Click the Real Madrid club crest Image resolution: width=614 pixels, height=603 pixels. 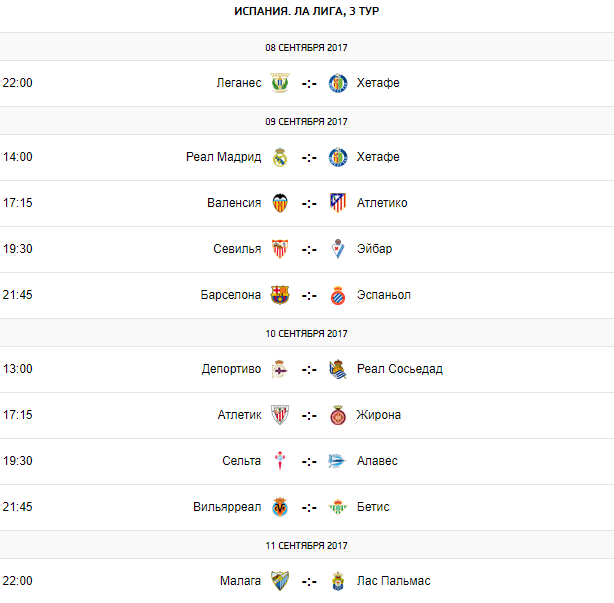point(280,157)
